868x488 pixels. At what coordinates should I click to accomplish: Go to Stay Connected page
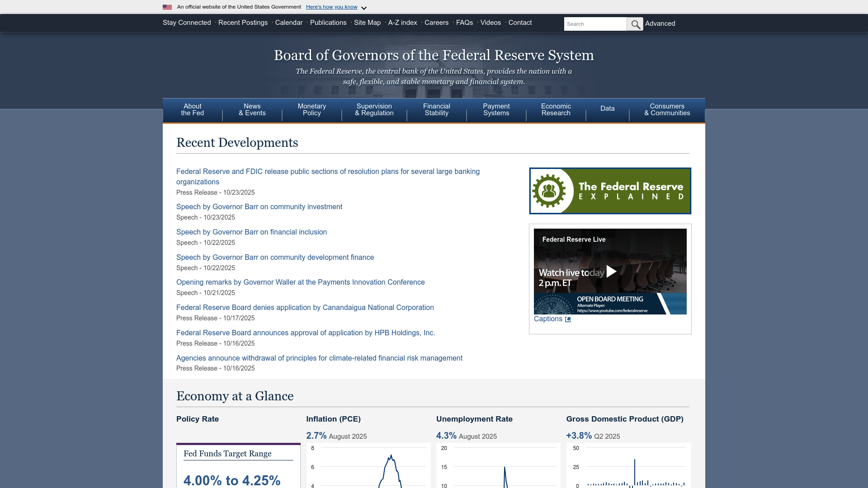pyautogui.click(x=187, y=23)
